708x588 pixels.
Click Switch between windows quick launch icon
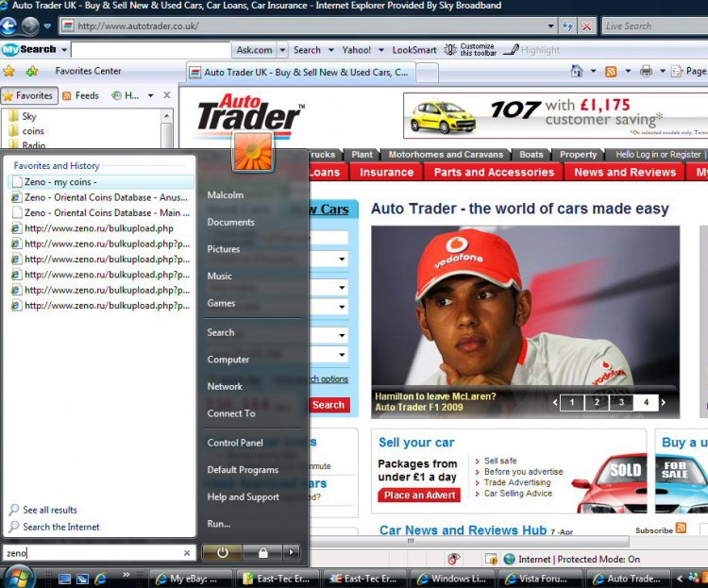[82, 579]
